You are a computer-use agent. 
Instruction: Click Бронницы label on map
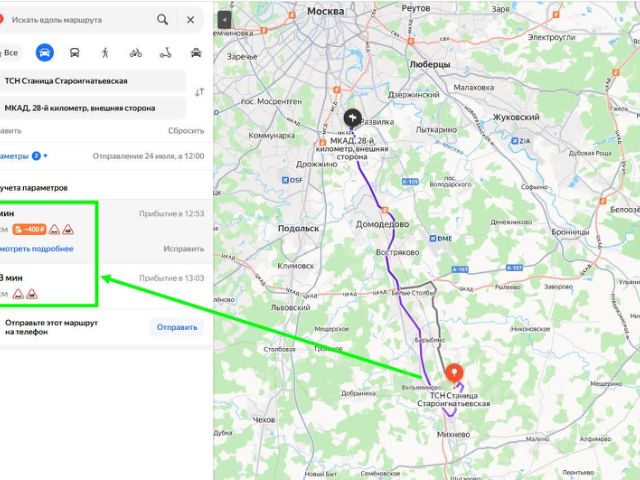(570, 232)
